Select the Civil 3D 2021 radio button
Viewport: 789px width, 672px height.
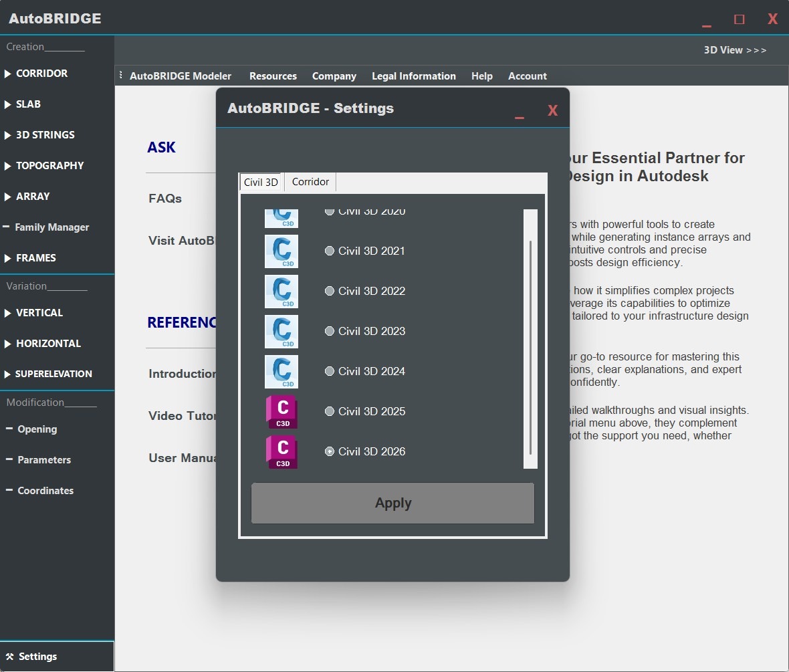tap(329, 251)
